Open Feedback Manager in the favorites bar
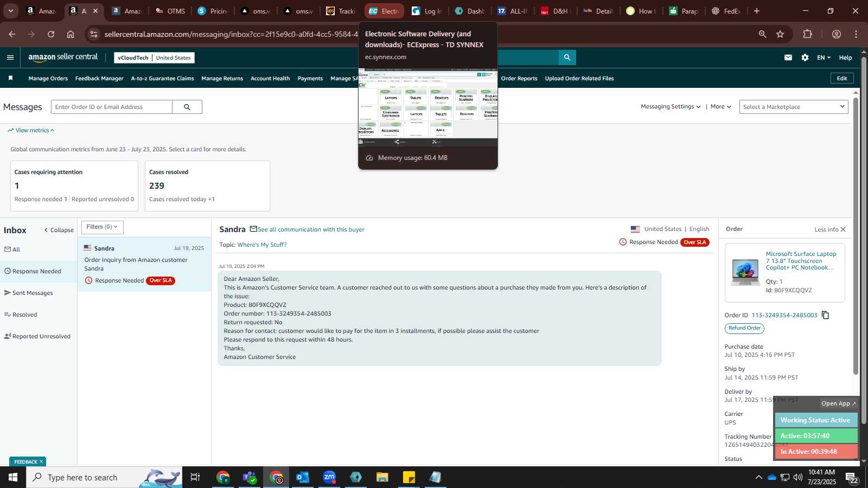Image resolution: width=868 pixels, height=488 pixels. pos(99,78)
